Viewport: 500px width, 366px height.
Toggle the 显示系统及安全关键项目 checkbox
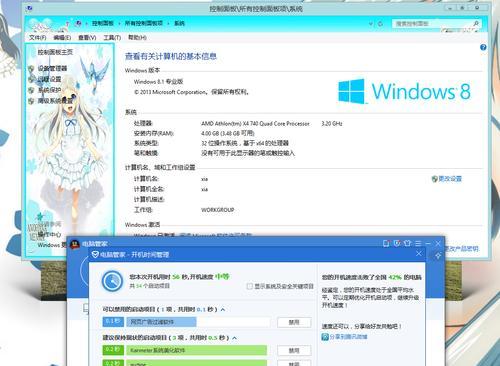250,286
